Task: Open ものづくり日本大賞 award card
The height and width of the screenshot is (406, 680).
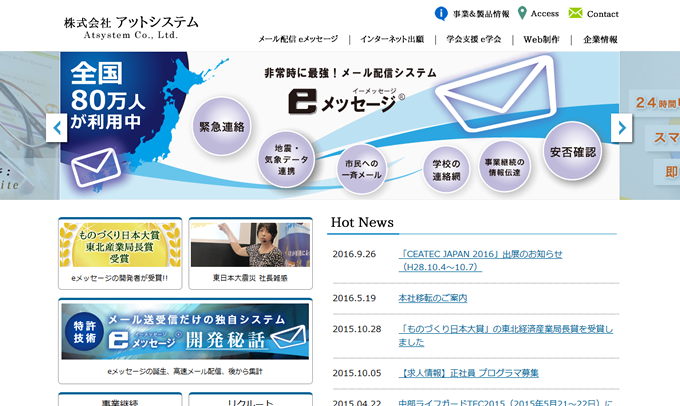Action: [120, 254]
